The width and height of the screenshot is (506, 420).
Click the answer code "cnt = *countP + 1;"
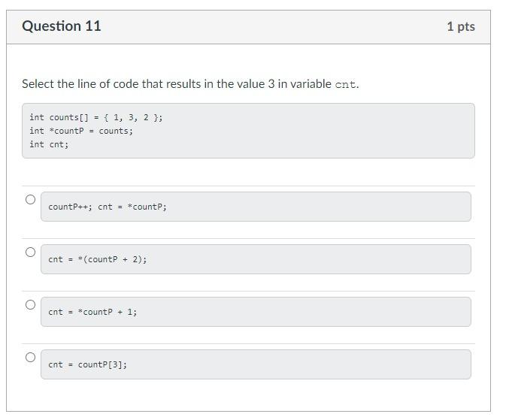click(x=92, y=312)
